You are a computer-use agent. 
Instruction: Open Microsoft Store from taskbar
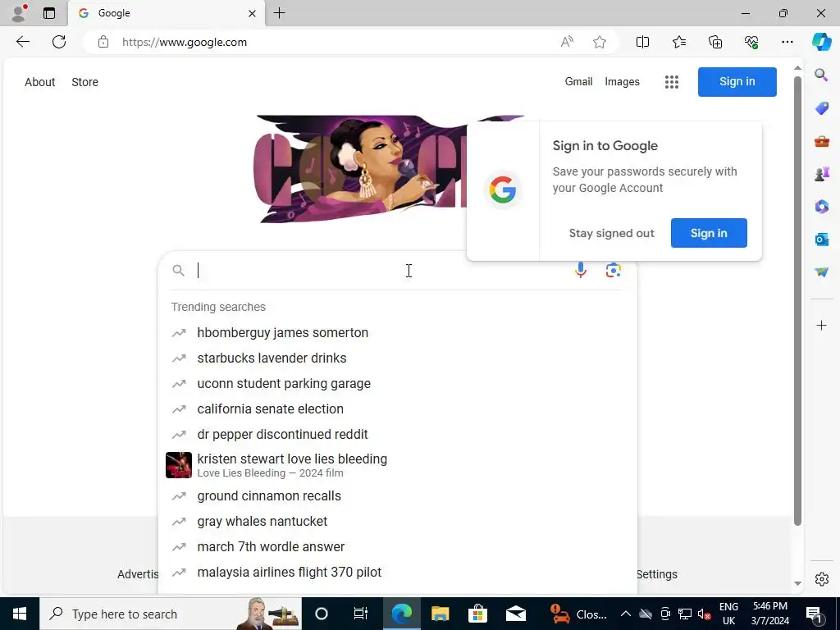(477, 614)
